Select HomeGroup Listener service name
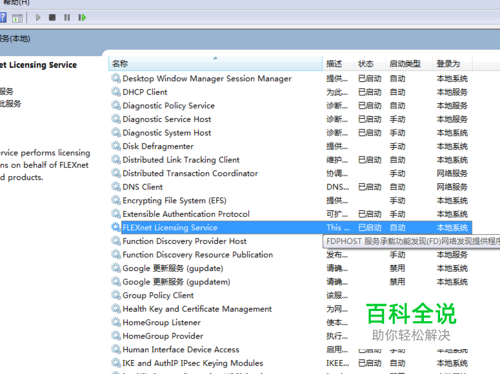Viewport: 500px width, 374px height. 161,322
